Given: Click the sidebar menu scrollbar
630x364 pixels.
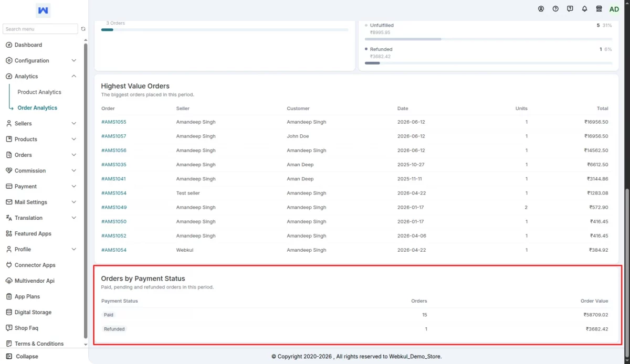Looking at the screenshot, I should (x=86, y=191).
